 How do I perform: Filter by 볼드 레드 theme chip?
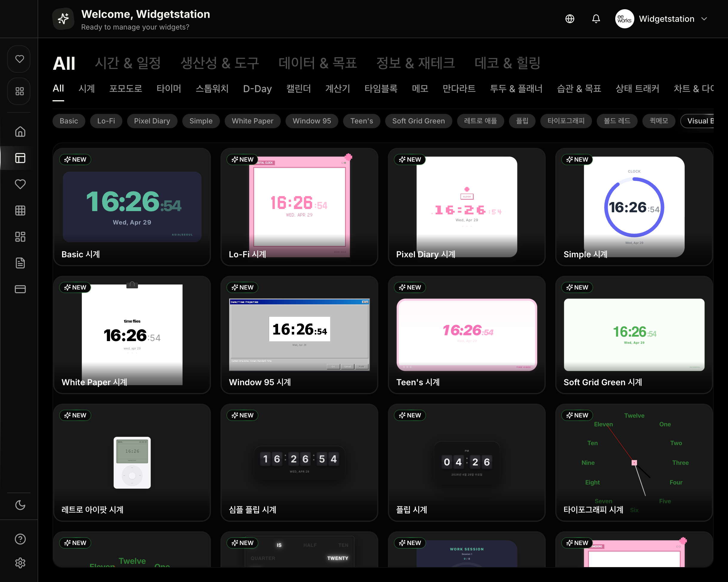(x=617, y=121)
